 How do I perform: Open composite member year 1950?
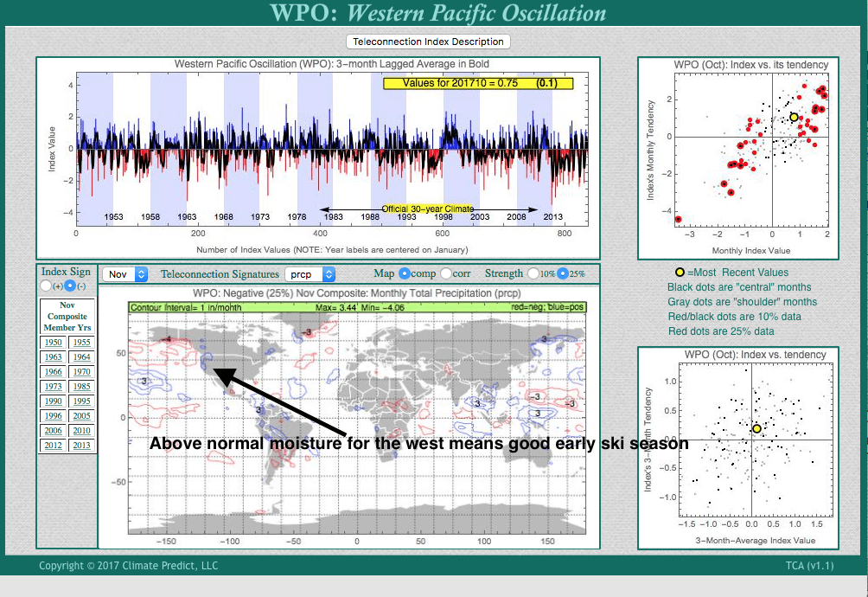pyautogui.click(x=53, y=343)
